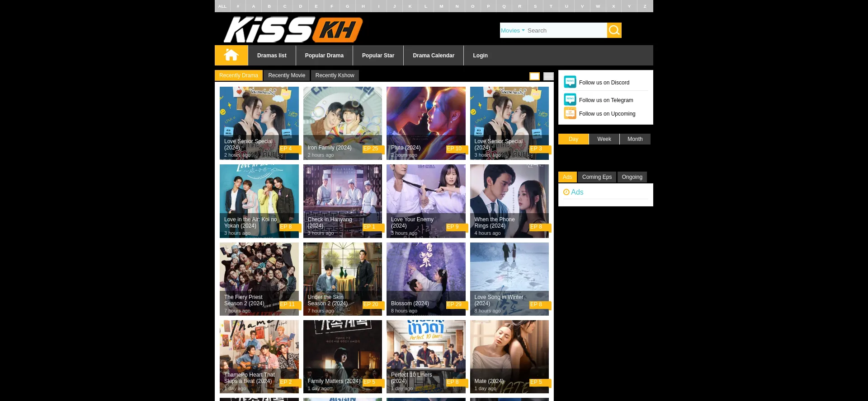The height and width of the screenshot is (401, 868).
Task: Click the orange Home icon in navbar
Action: (231, 55)
